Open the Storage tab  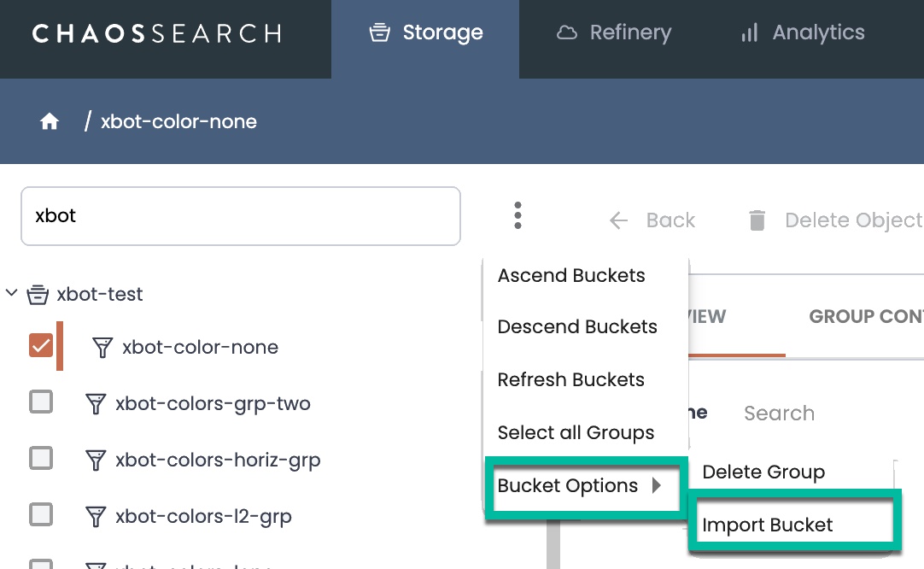point(425,39)
